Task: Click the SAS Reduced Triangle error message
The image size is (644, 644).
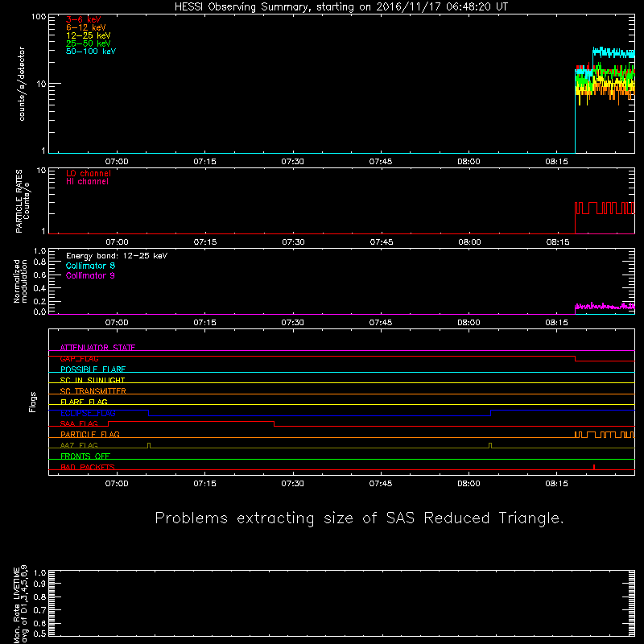Action: tap(359, 518)
